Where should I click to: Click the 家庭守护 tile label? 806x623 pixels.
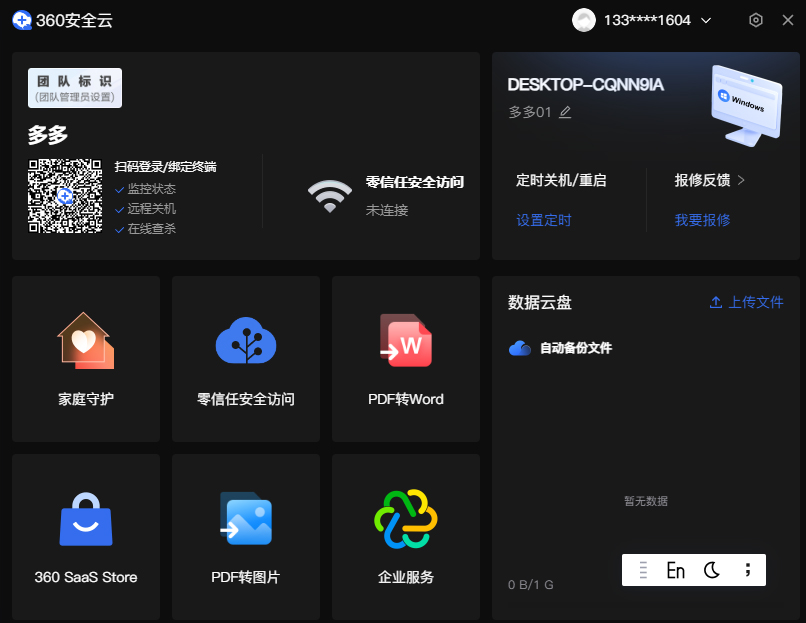(x=86, y=399)
